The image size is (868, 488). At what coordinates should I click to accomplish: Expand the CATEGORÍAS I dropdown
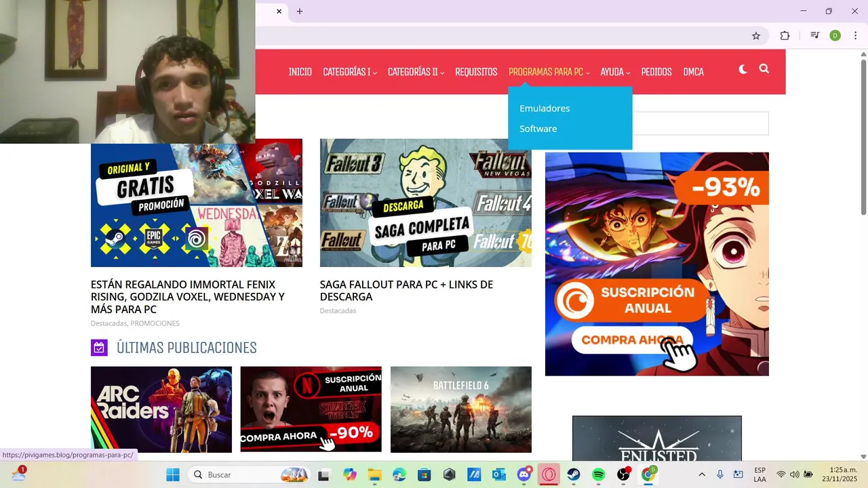349,72
